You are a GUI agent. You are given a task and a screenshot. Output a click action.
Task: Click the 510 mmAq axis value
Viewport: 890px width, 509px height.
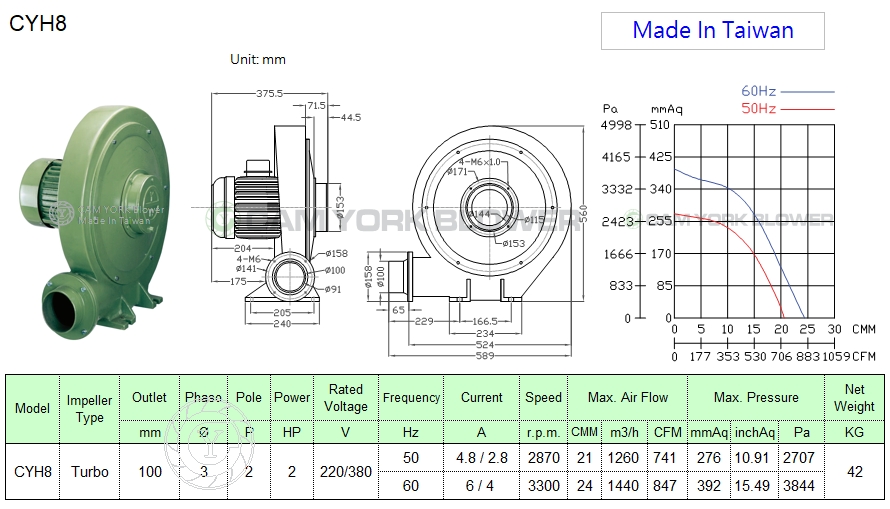(660, 124)
